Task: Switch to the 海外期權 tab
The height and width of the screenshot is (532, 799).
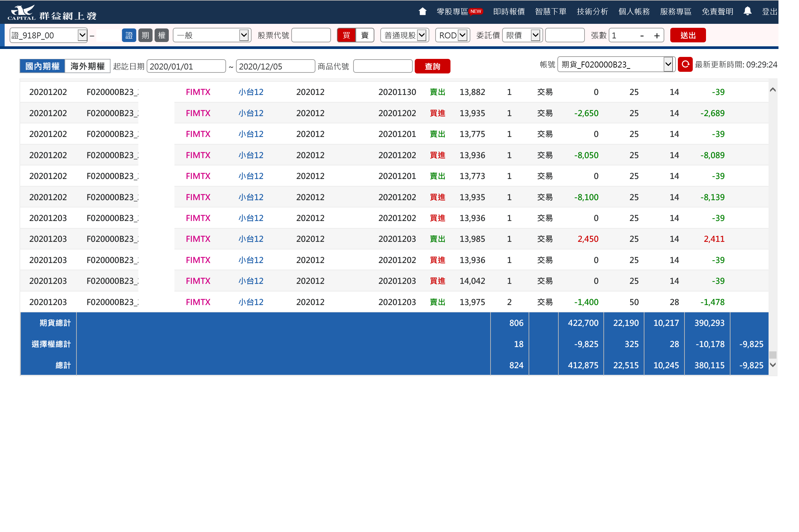Action: (88, 66)
